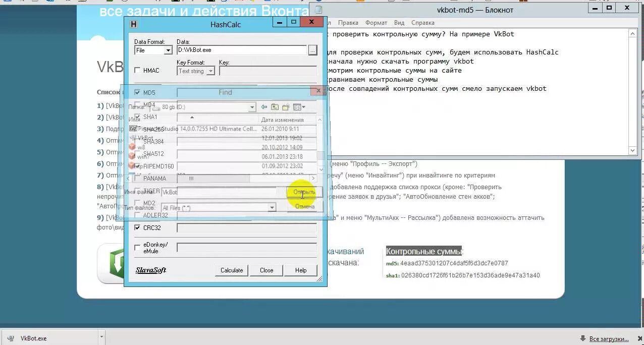The height and width of the screenshot is (345, 644).
Task: Click the Notepad vertical scrollbar down arrow
Action: pos(633,150)
